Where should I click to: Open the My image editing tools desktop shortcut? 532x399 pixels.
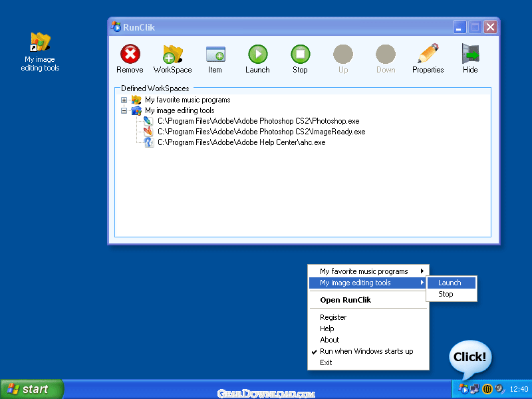coord(40,52)
